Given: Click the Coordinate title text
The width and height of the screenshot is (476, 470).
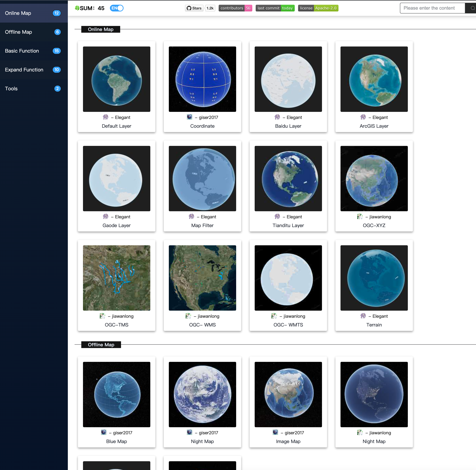Looking at the screenshot, I should pyautogui.click(x=202, y=126).
